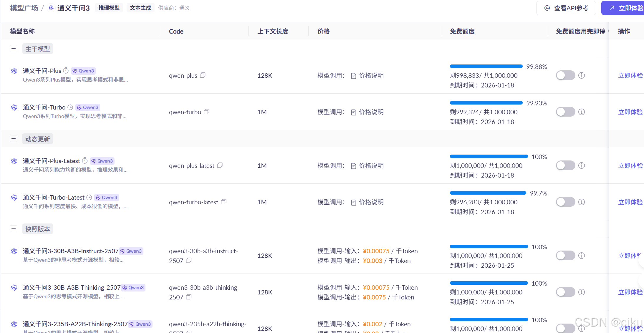
Task: Click the clock icon beside 通义千问-Turbo
Action: point(70,107)
